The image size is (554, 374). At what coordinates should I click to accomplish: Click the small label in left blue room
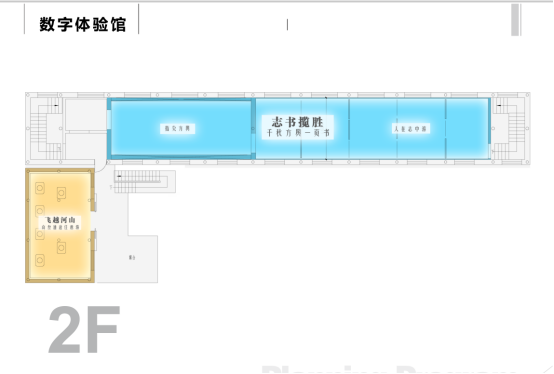(x=177, y=128)
